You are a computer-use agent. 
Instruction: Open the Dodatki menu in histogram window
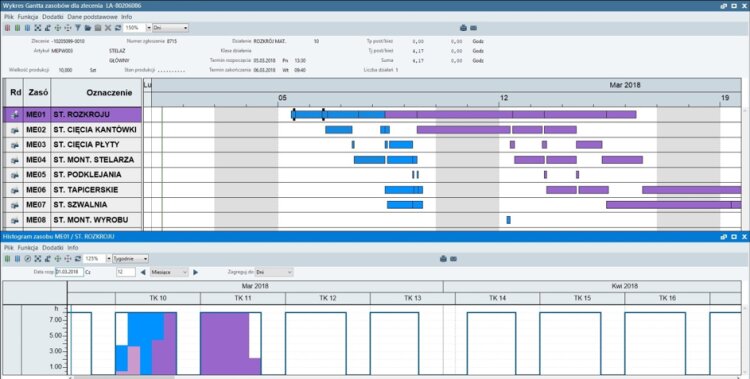pyautogui.click(x=53, y=247)
